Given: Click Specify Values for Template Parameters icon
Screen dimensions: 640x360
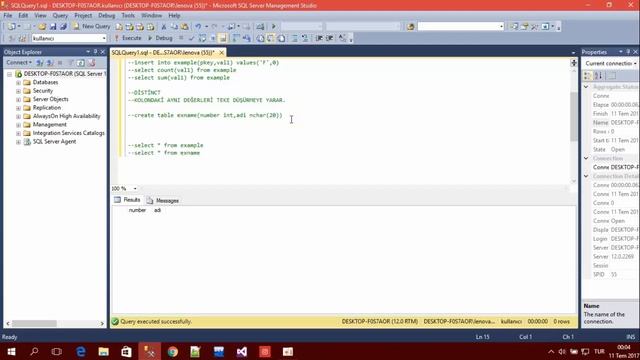Looking at the screenshot, I should tap(342, 38).
